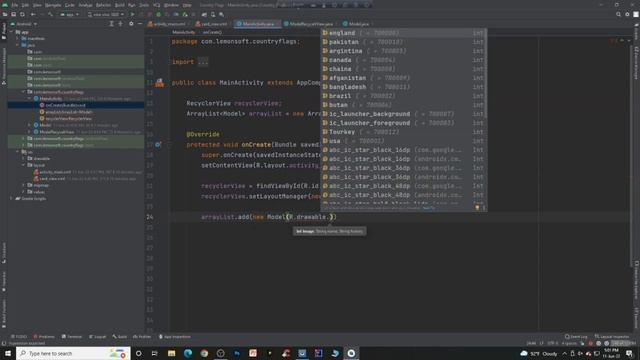The height and width of the screenshot is (360, 640).
Task: Open the Run menu
Action: [x=131, y=5]
